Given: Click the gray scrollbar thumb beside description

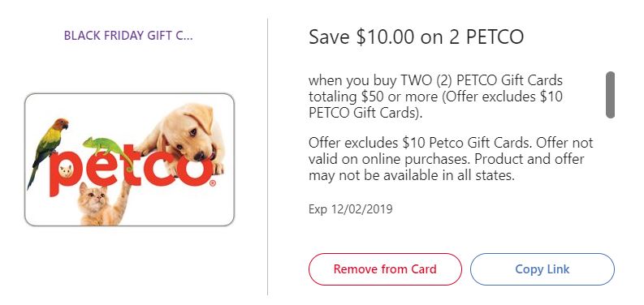Looking at the screenshot, I should click(611, 95).
